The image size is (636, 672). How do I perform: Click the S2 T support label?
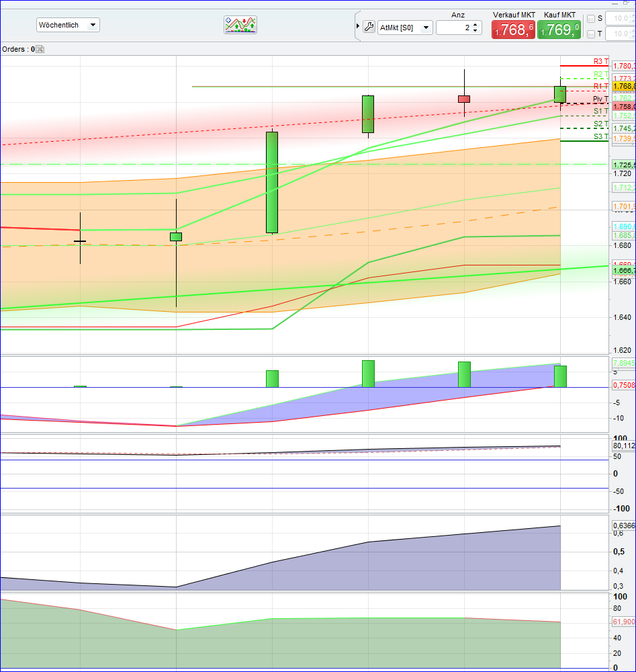point(601,124)
